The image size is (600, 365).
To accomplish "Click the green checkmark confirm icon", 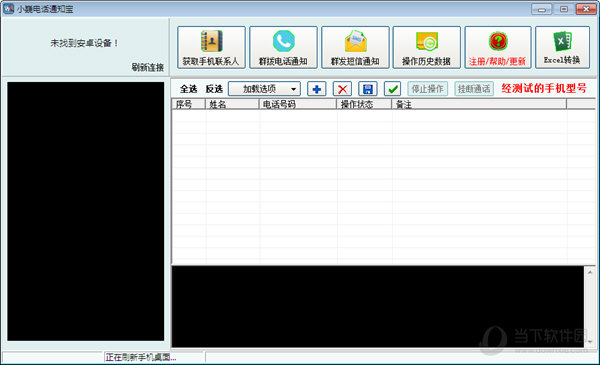I will (393, 89).
